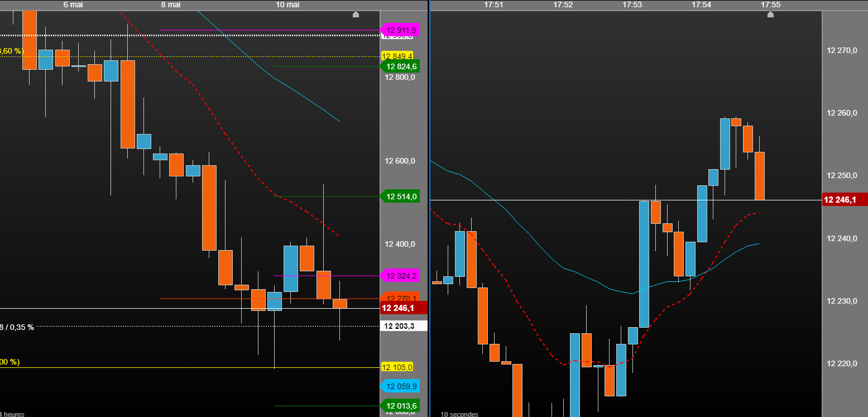Select the magenta 12 324,2 price tag
The height and width of the screenshot is (417, 868).
pos(400,275)
